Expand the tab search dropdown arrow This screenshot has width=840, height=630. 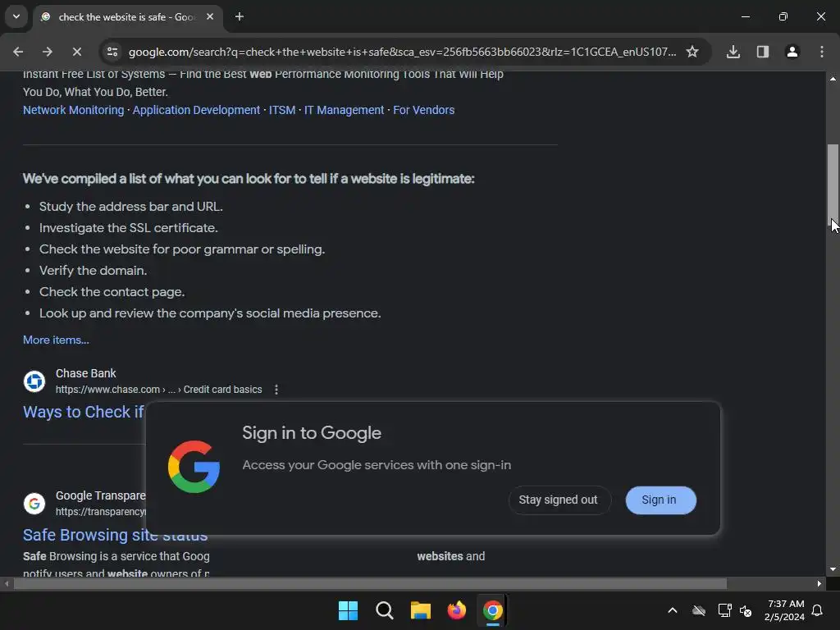(16, 16)
